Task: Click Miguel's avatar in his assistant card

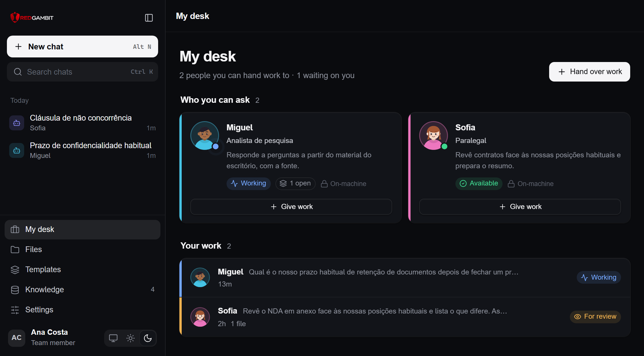Action: (x=205, y=136)
